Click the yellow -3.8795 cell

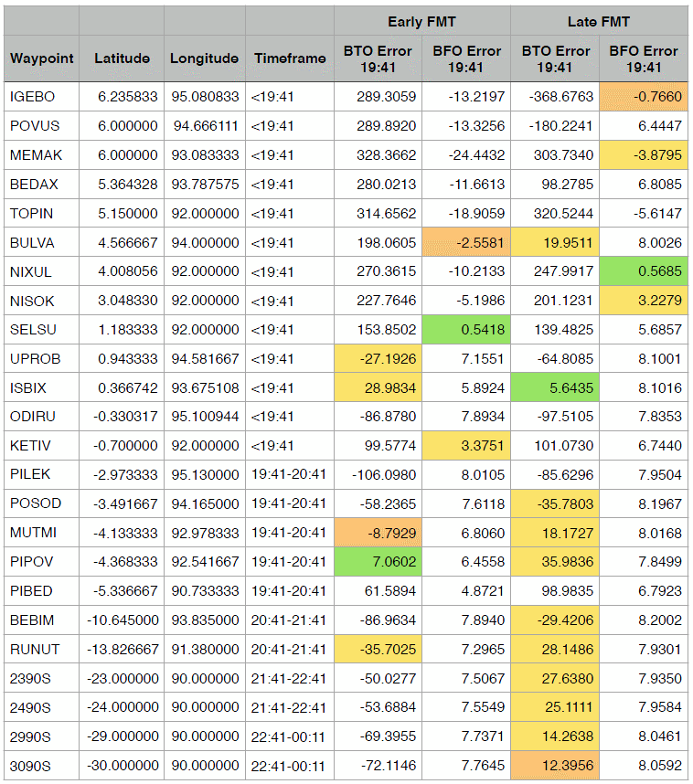tap(644, 155)
